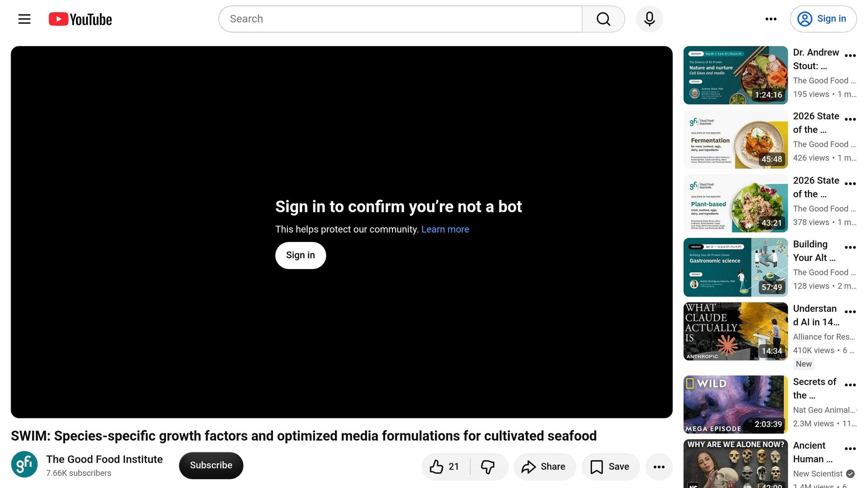Subscribe to The Good Food Institute
868x488 pixels.
coord(211,466)
